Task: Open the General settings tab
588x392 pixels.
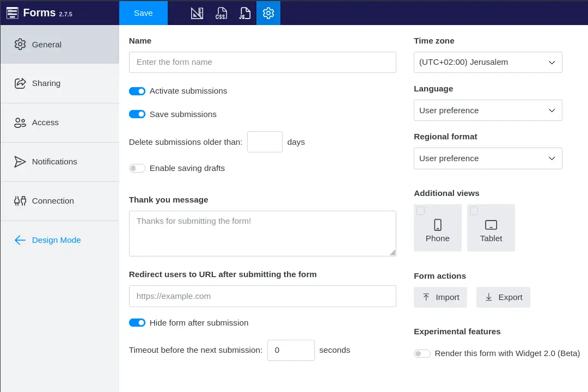Action: coord(60,44)
